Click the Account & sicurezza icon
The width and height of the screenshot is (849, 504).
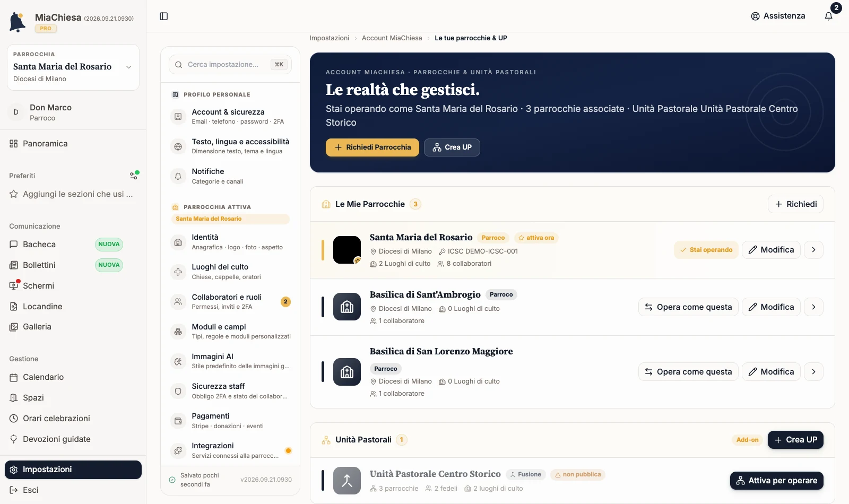tap(178, 116)
